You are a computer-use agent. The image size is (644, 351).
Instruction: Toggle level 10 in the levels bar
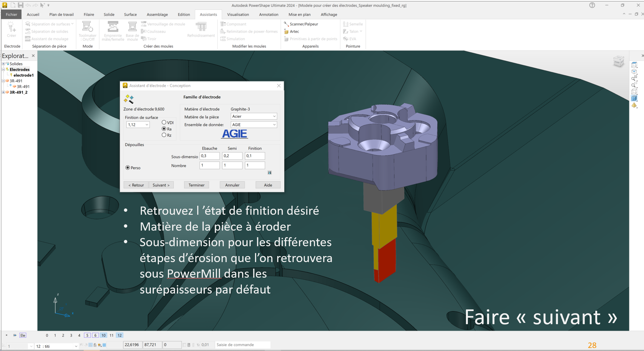coord(103,335)
